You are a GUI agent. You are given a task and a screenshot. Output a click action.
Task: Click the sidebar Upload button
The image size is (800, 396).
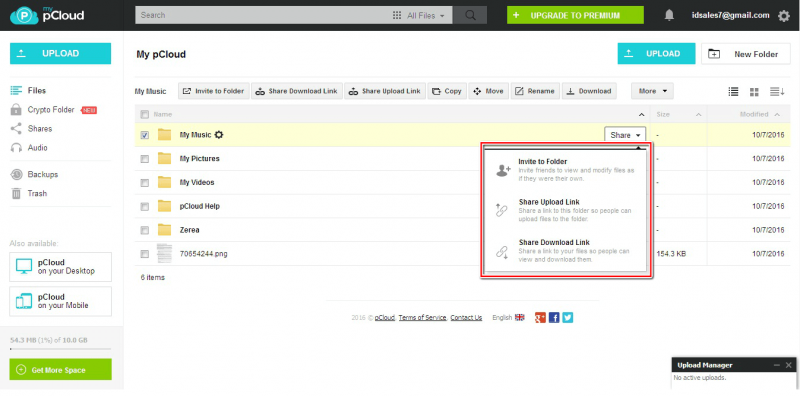click(60, 53)
